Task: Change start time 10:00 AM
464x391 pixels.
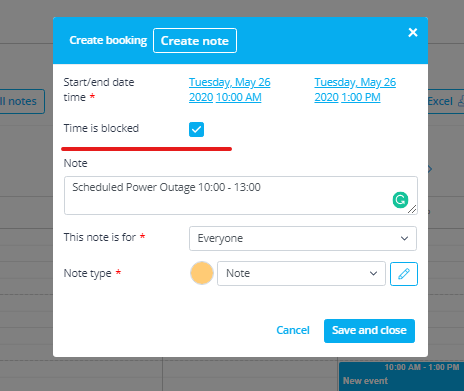Action: 239,97
